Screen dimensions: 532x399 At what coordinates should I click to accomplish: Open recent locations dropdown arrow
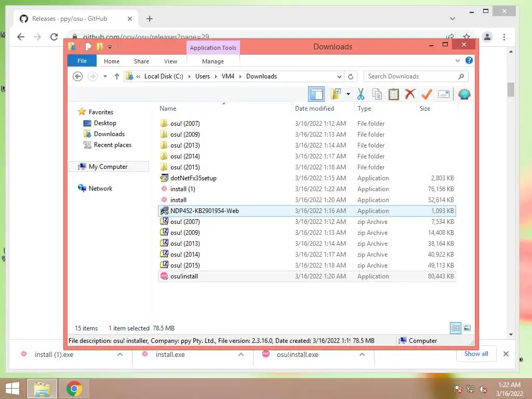pyautogui.click(x=105, y=76)
